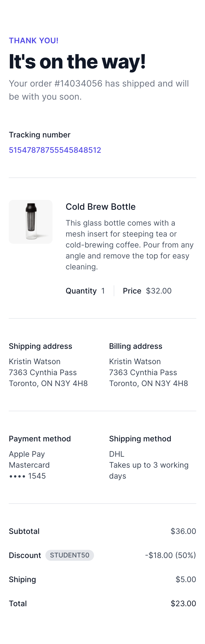
Task: Click the shipping address 7363 Cynthia Pass
Action: [43, 372]
